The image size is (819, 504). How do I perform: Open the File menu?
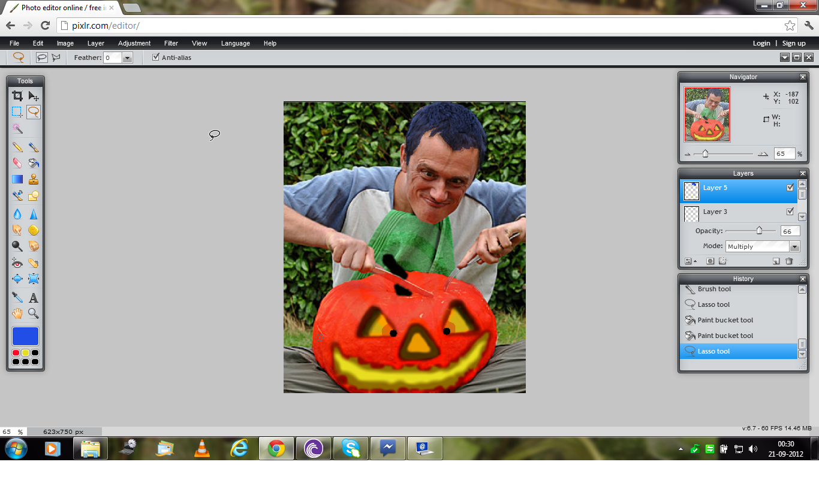14,43
